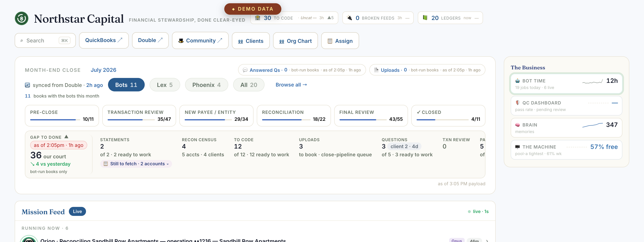Click the Opus model tag

(x=457, y=240)
